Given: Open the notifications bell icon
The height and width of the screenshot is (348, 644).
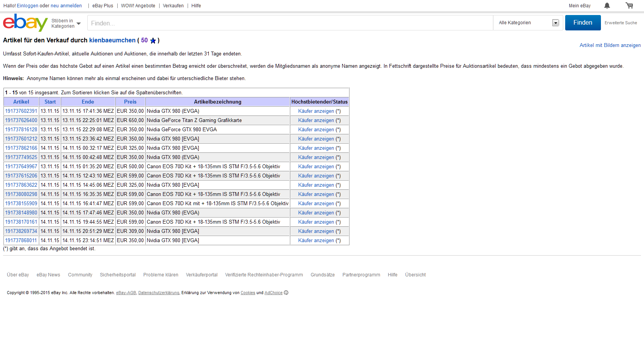Looking at the screenshot, I should tap(607, 5).
